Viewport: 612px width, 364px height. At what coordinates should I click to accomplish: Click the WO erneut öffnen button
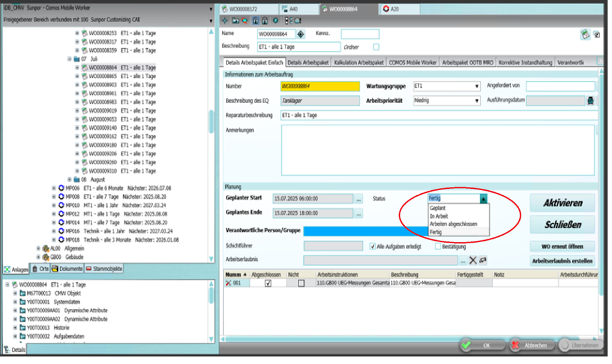click(562, 247)
